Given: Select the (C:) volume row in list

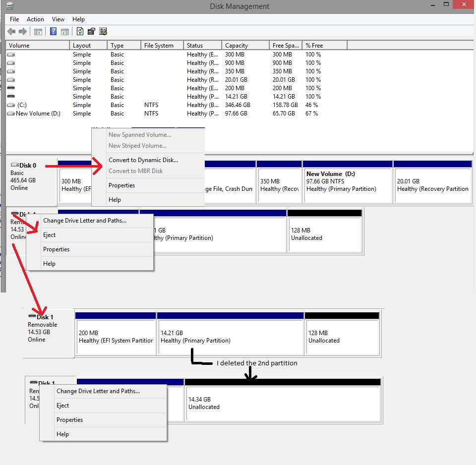Looking at the screenshot, I should [x=22, y=105].
